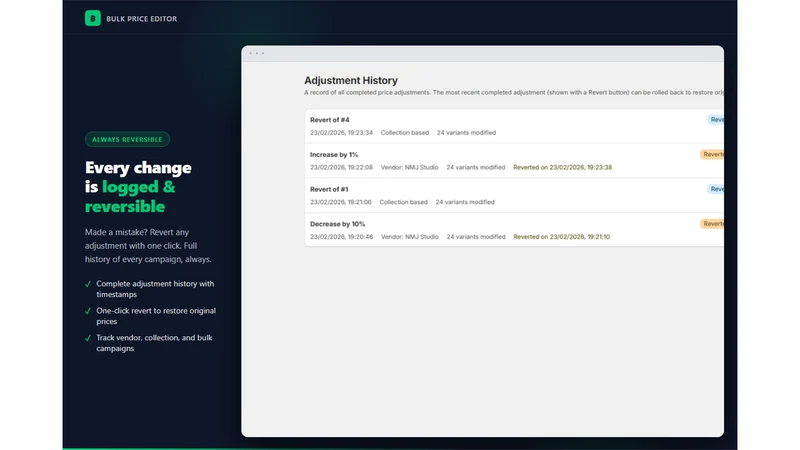Click 'Reverted on 23/02/2026, 19:23:38' text
Image resolution: width=800 pixels, height=450 pixels.
click(x=562, y=167)
